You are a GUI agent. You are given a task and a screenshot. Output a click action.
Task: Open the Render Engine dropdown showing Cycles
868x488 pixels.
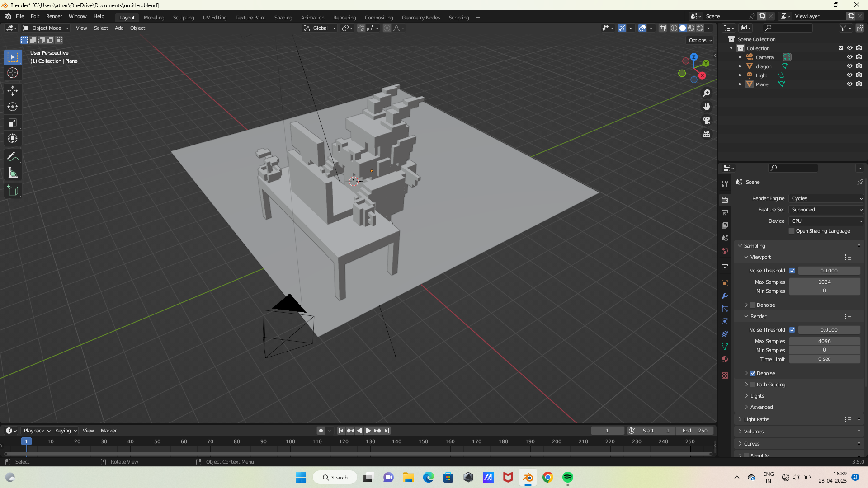coord(826,198)
